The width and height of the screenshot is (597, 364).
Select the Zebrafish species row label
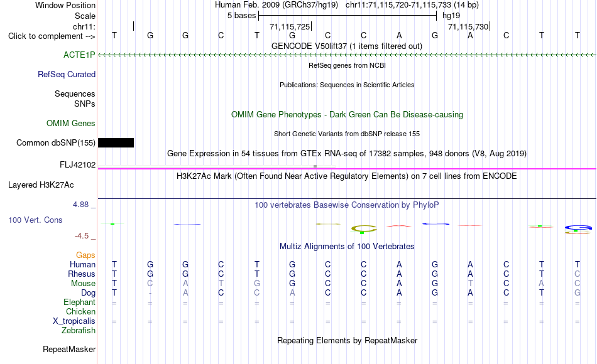click(79, 330)
